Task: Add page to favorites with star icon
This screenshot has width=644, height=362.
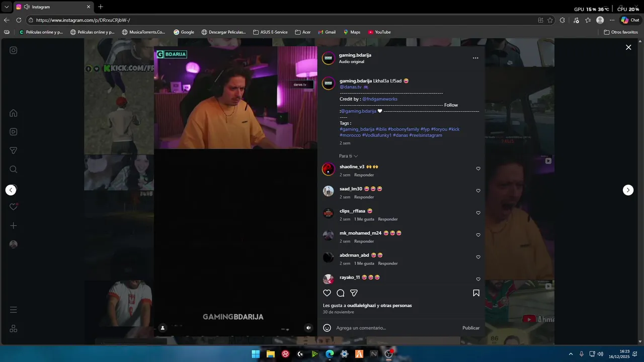Action: click(550, 20)
